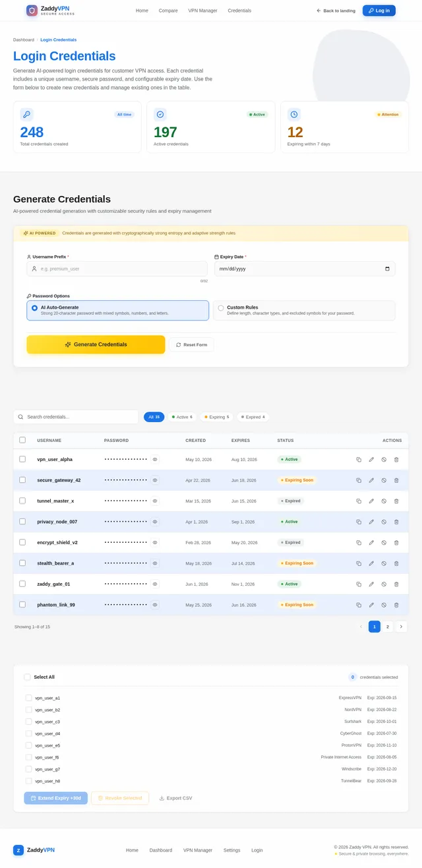Delete the vpn_user_alpha credential
Viewport: 422px width, 868px height.
click(x=396, y=459)
